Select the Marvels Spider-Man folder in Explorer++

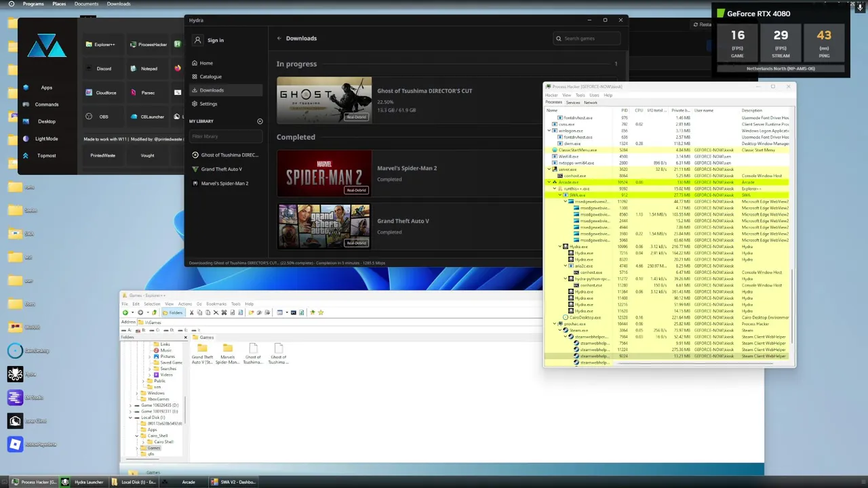point(227,354)
